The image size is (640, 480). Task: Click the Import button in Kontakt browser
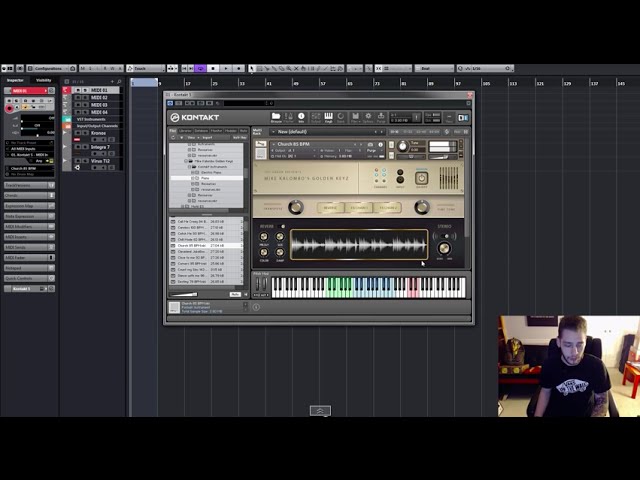[207, 138]
